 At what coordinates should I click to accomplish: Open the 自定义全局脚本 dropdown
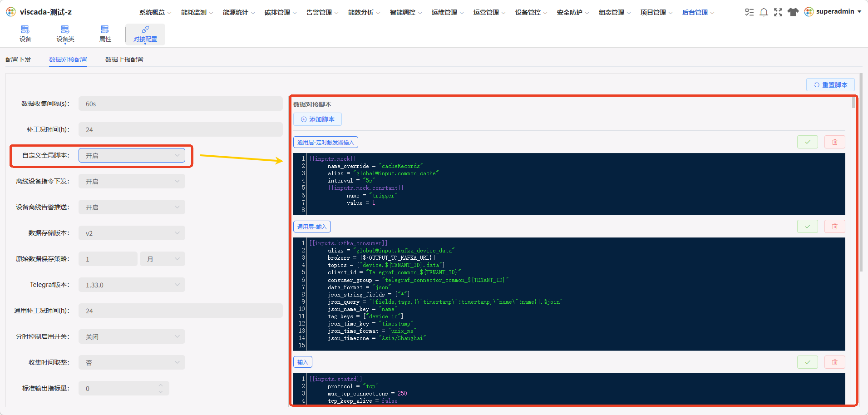132,155
